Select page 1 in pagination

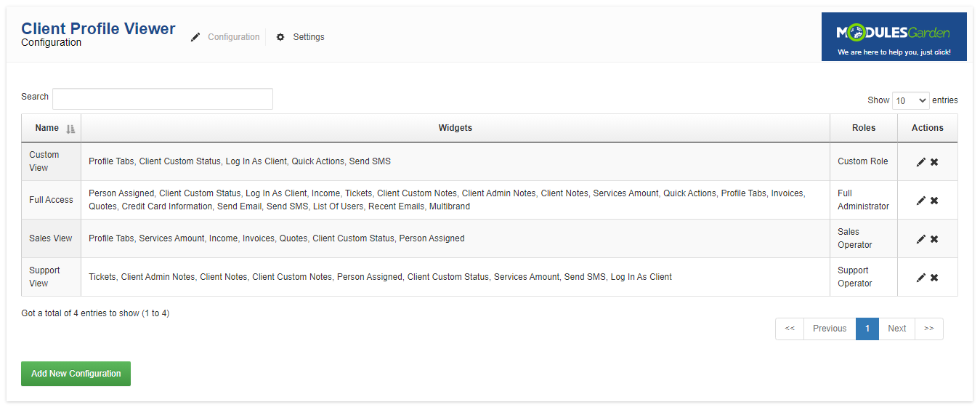(x=867, y=329)
